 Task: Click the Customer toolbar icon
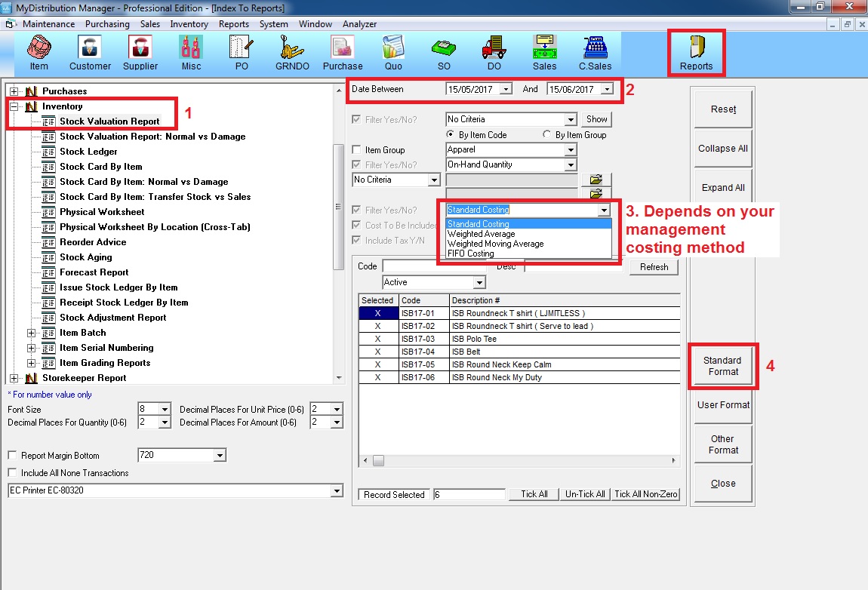click(x=90, y=51)
